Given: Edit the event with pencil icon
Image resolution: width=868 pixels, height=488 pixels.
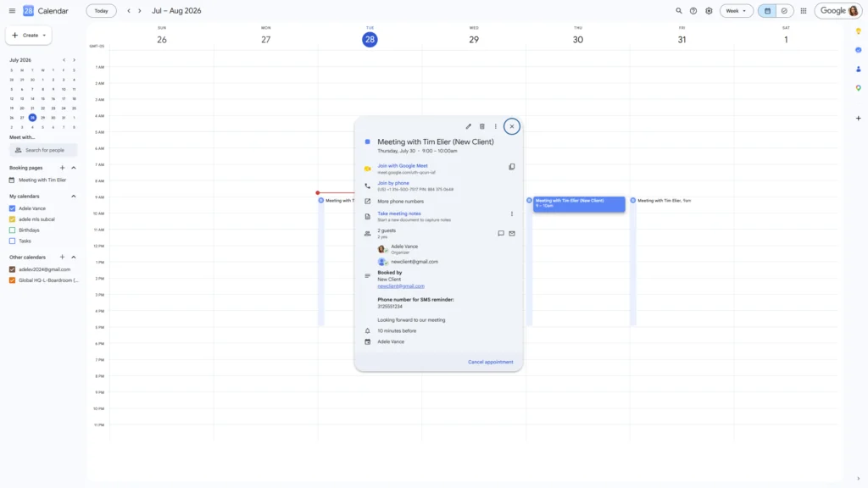Looking at the screenshot, I should point(468,126).
